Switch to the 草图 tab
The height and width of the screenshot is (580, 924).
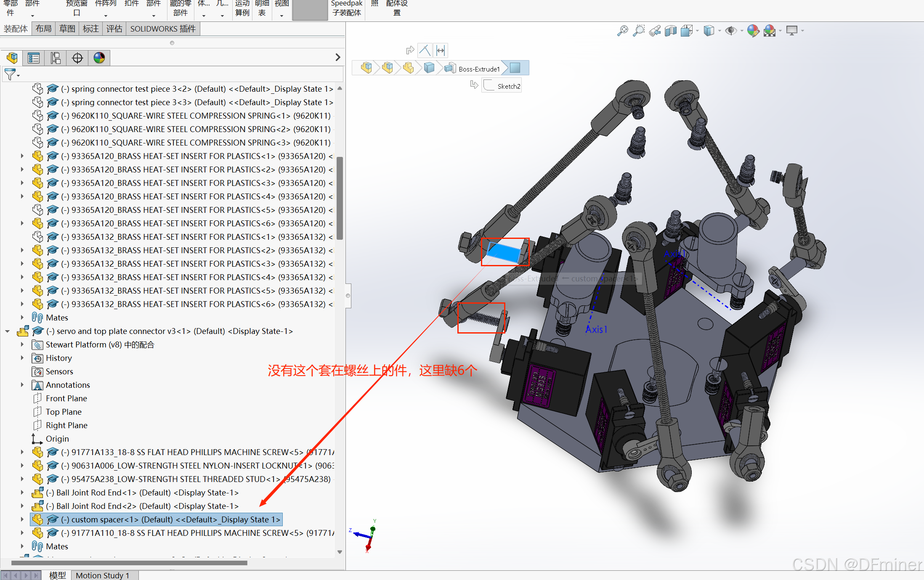tap(67, 29)
